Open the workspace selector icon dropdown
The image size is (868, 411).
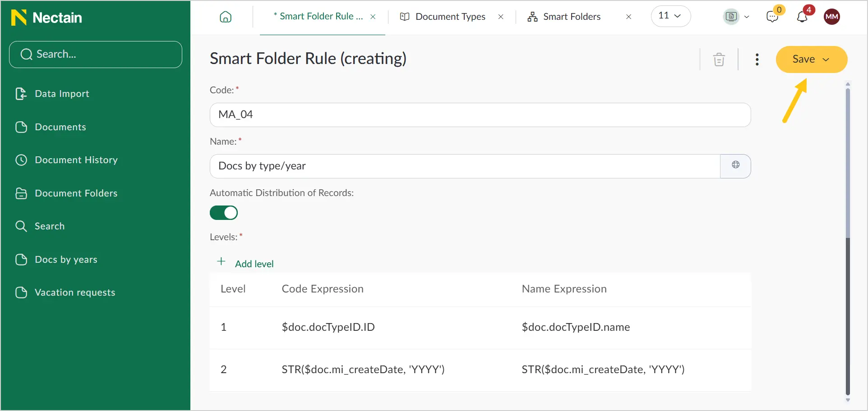coord(737,17)
